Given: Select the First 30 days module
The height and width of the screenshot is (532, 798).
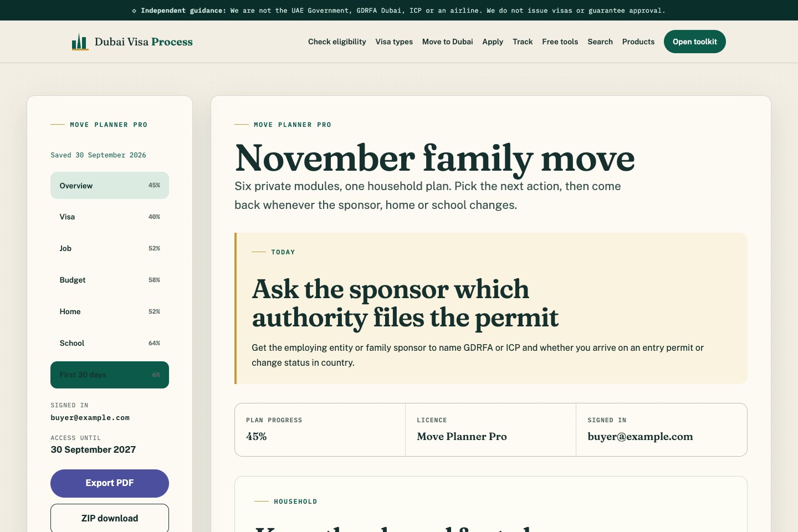Looking at the screenshot, I should point(110,375).
